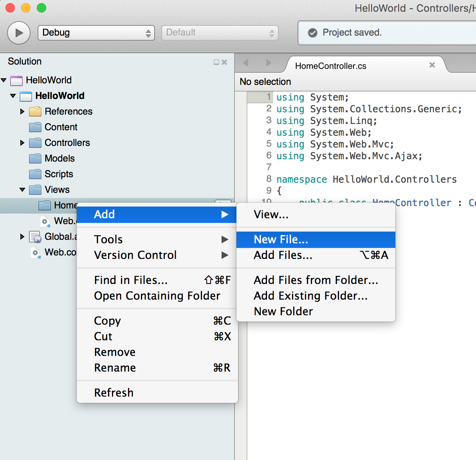This screenshot has height=460, width=476.
Task: Click the Web.config icon under Views
Action: click(45, 221)
